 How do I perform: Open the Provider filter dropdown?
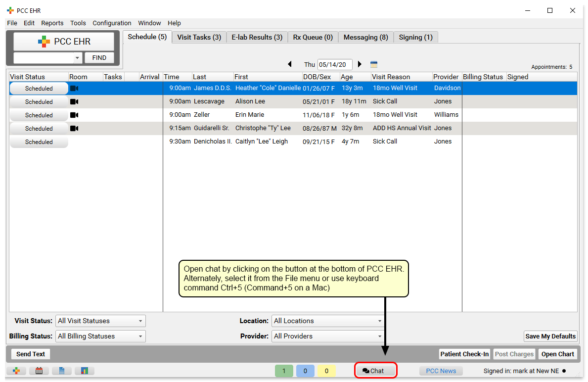click(328, 336)
